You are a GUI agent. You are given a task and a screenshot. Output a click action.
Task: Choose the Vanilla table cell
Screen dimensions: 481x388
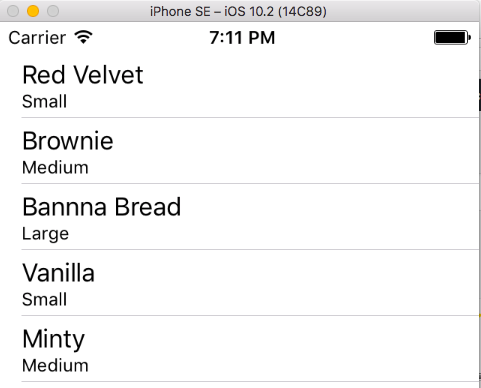coord(239,283)
